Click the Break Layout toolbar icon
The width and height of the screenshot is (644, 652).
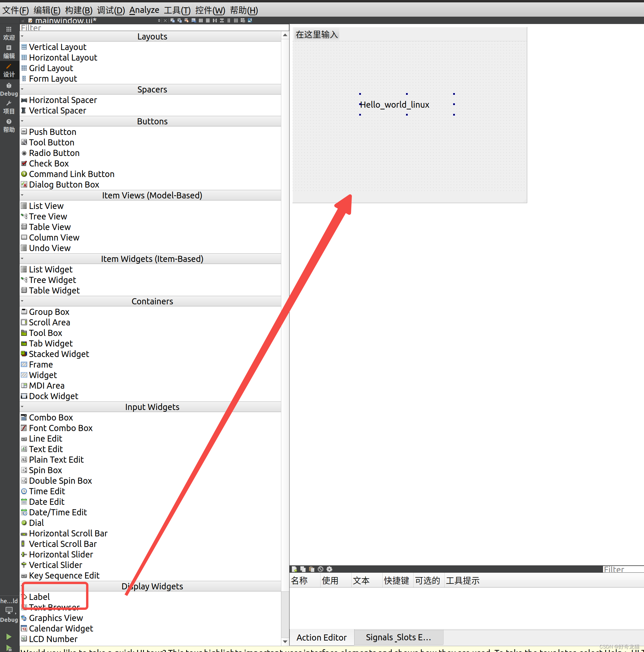point(243,20)
